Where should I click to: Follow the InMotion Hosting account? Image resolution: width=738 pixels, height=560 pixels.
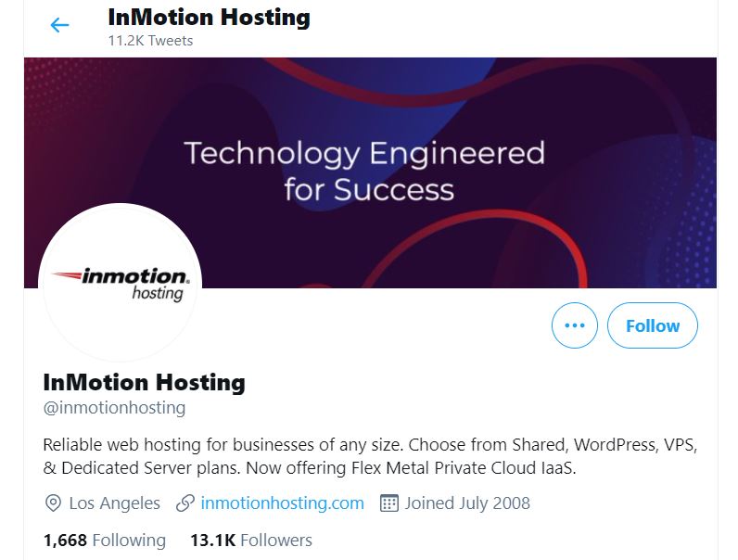[x=652, y=325]
